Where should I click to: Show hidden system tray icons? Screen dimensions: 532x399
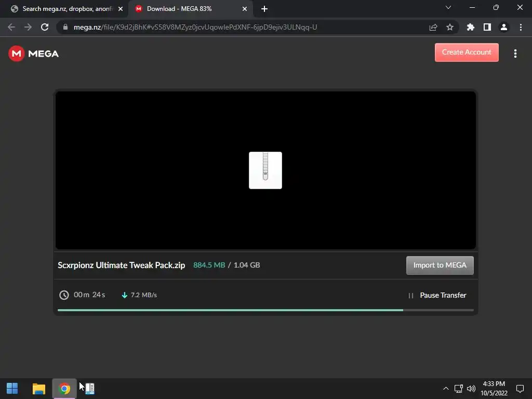446,389
